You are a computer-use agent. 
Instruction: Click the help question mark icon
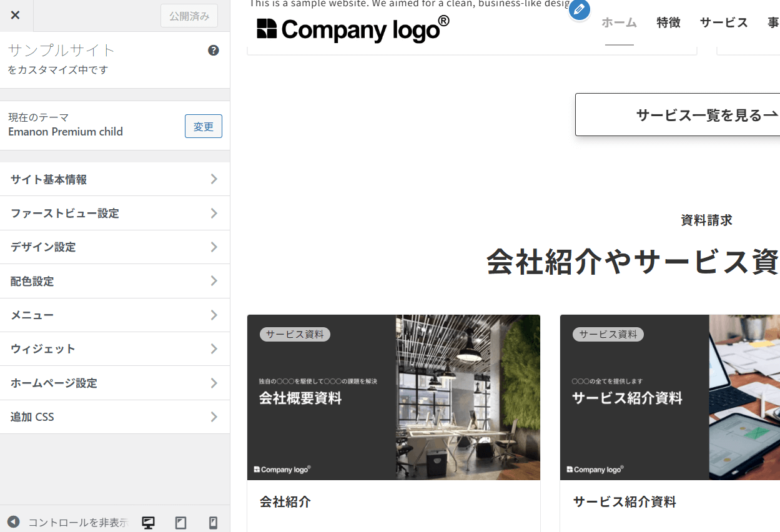pyautogui.click(x=214, y=51)
